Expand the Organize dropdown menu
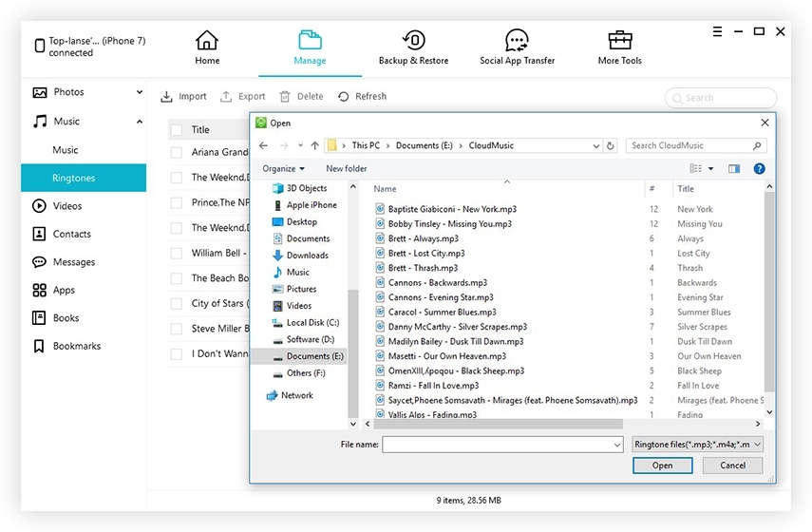The height and width of the screenshot is (532, 812). (x=283, y=168)
